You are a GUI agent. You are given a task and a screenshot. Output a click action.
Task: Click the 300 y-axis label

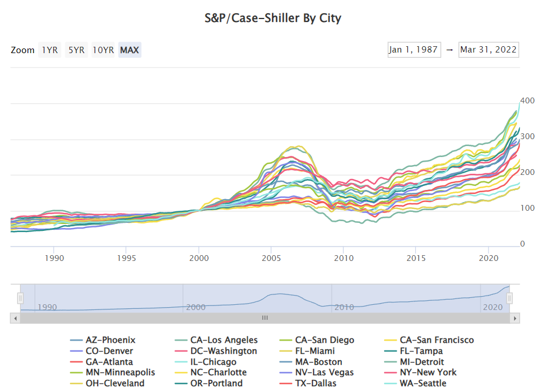click(527, 137)
